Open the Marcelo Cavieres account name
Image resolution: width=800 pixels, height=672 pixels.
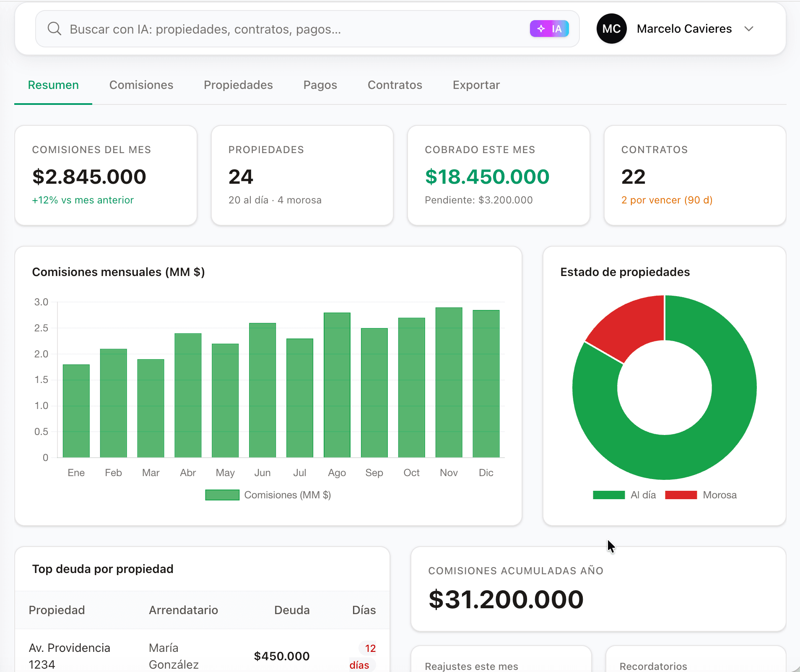(684, 29)
